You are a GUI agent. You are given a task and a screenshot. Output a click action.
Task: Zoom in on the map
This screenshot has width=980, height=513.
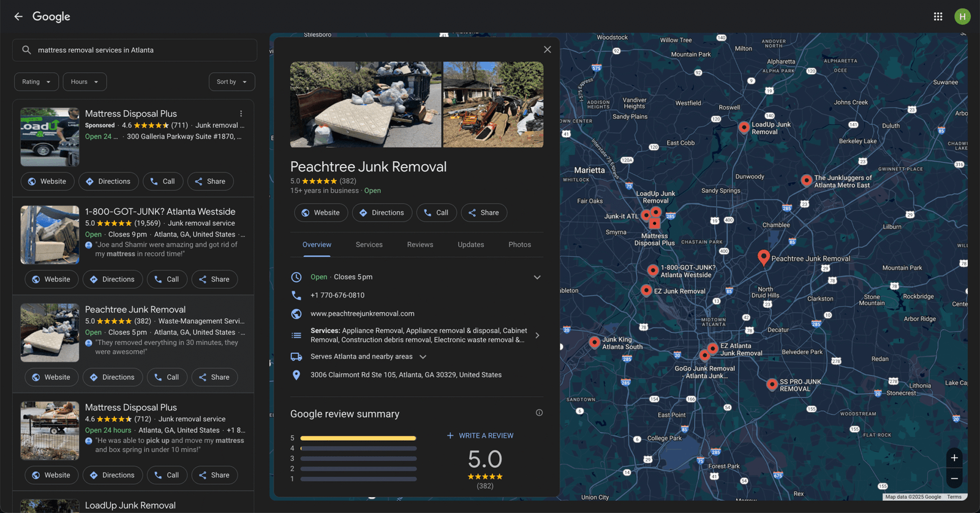click(954, 458)
